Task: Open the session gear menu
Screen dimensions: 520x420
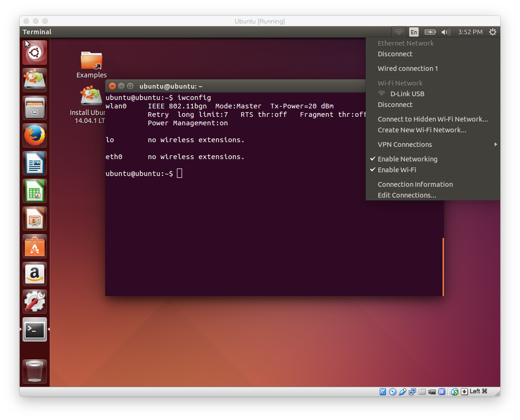Action: [x=493, y=32]
